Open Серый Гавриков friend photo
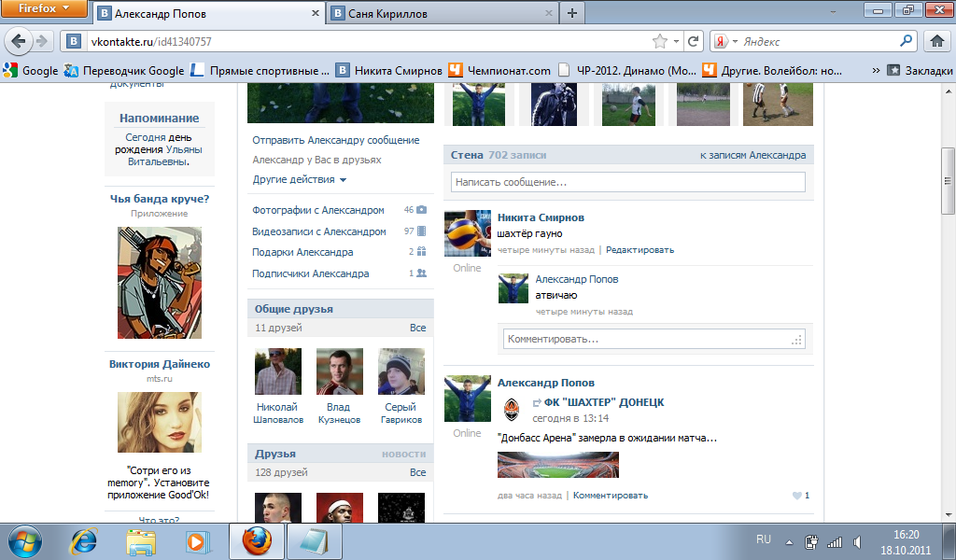Screen dimensions: 956x560 pyautogui.click(x=401, y=371)
